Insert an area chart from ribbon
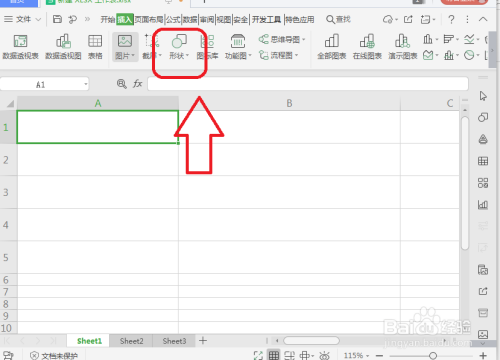Image resolution: width=500 pixels, height=360 pixels. pyautogui.click(x=430, y=55)
